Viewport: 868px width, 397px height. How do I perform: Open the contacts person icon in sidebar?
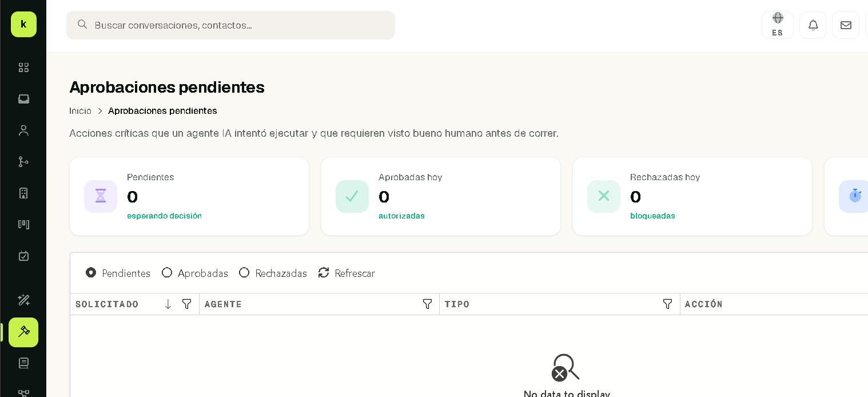pos(23,130)
